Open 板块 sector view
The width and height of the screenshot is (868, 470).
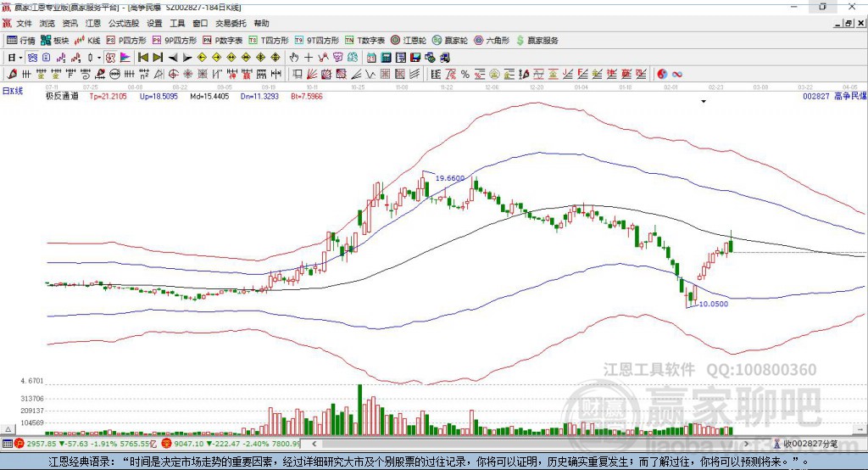coord(55,41)
